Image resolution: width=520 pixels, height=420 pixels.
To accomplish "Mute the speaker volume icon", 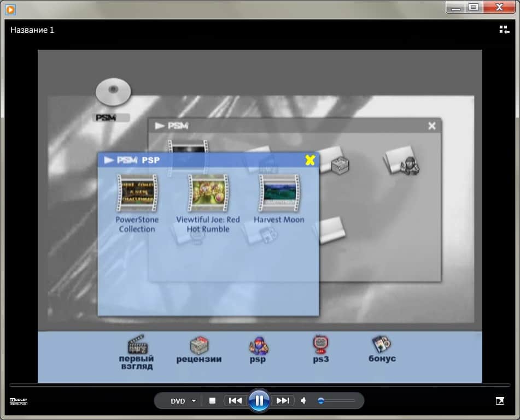I will [x=303, y=401].
